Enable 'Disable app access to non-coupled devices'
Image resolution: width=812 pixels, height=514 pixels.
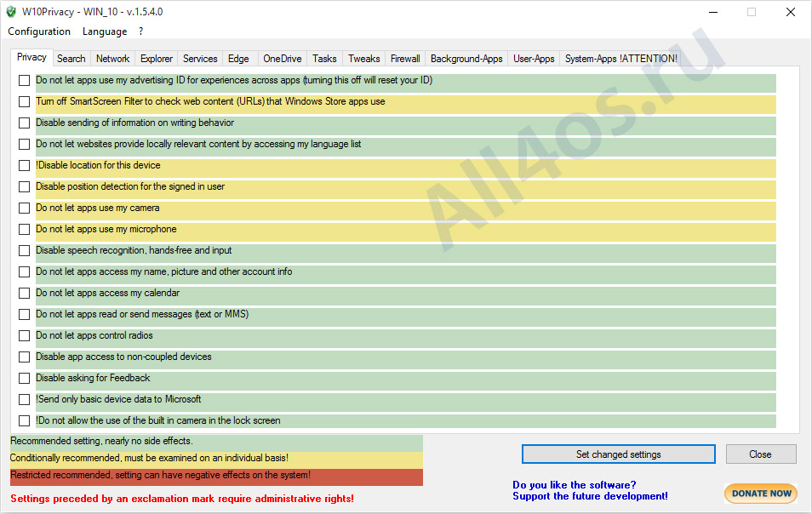click(x=25, y=357)
